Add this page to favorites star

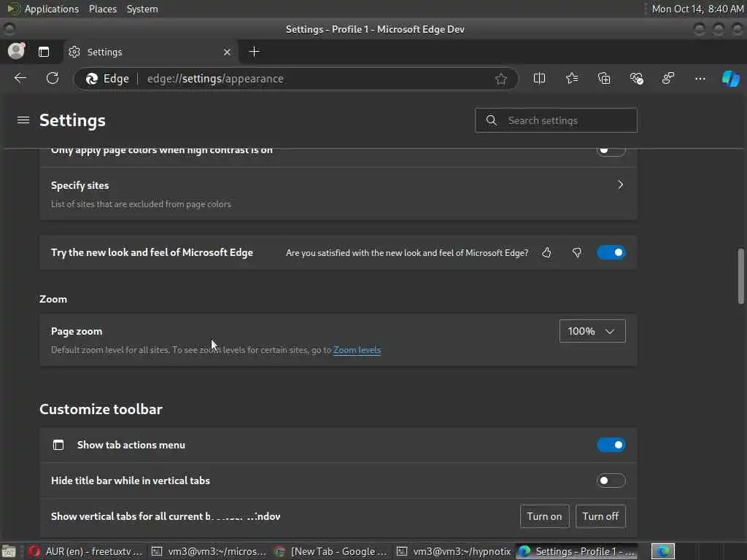click(500, 79)
